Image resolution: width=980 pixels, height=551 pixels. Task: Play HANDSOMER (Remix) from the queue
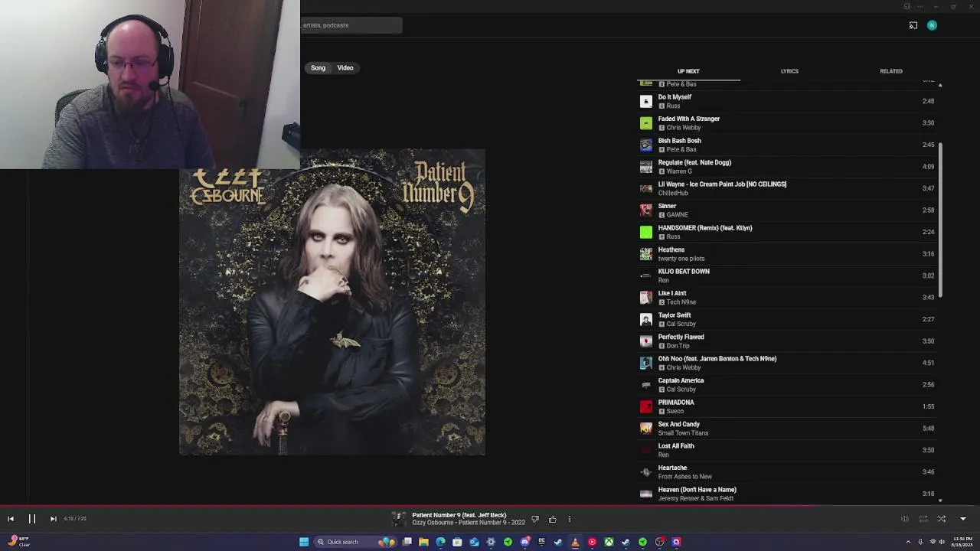click(x=786, y=232)
